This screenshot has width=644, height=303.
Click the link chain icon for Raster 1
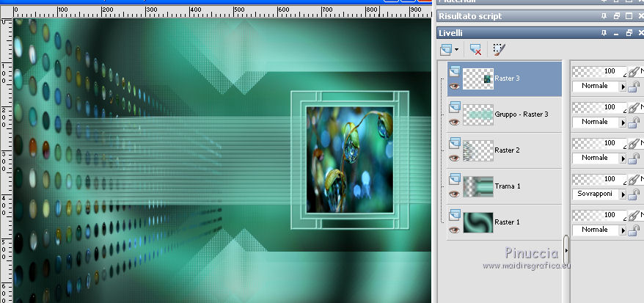(x=634, y=216)
